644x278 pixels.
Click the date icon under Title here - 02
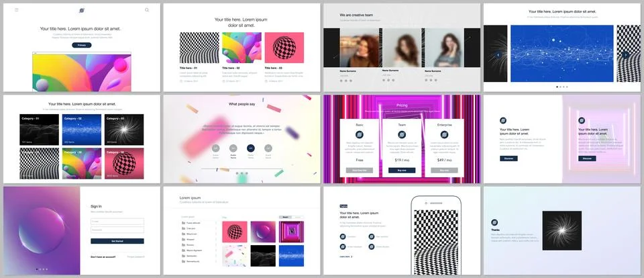tap(224, 81)
